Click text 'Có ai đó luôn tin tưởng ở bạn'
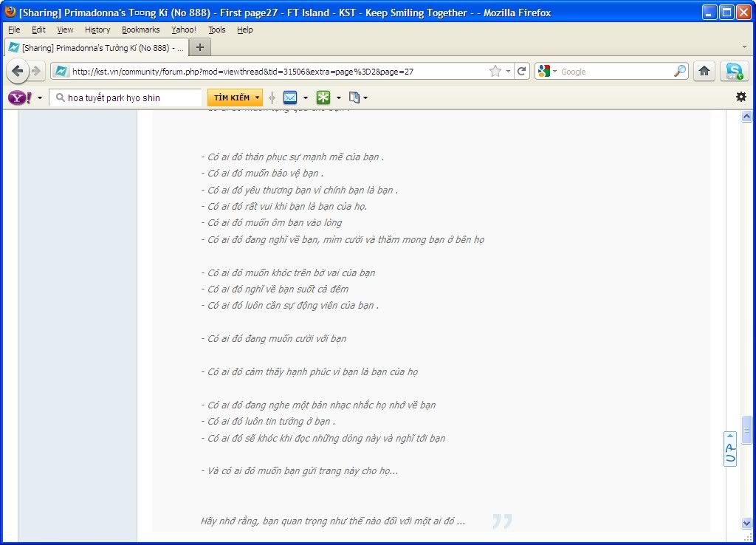 click(x=268, y=421)
